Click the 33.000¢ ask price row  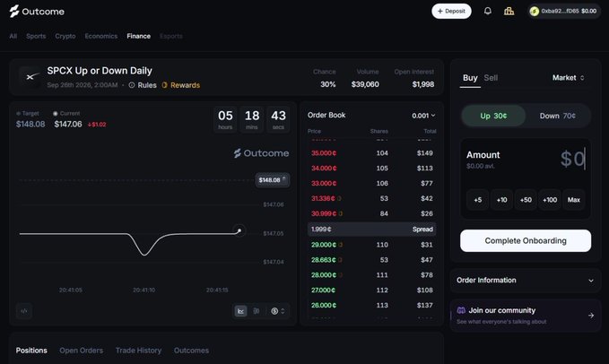point(371,183)
